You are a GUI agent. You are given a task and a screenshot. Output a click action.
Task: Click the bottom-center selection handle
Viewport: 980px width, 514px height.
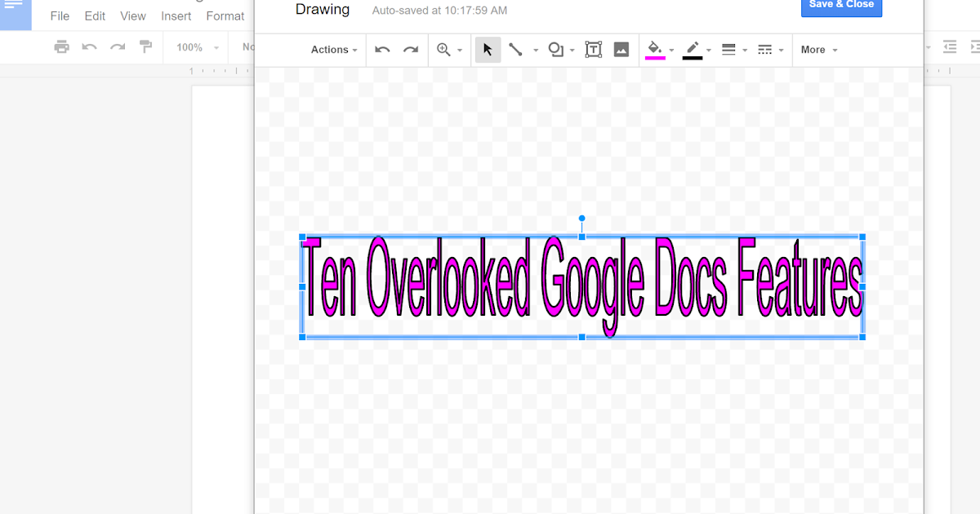[582, 337]
